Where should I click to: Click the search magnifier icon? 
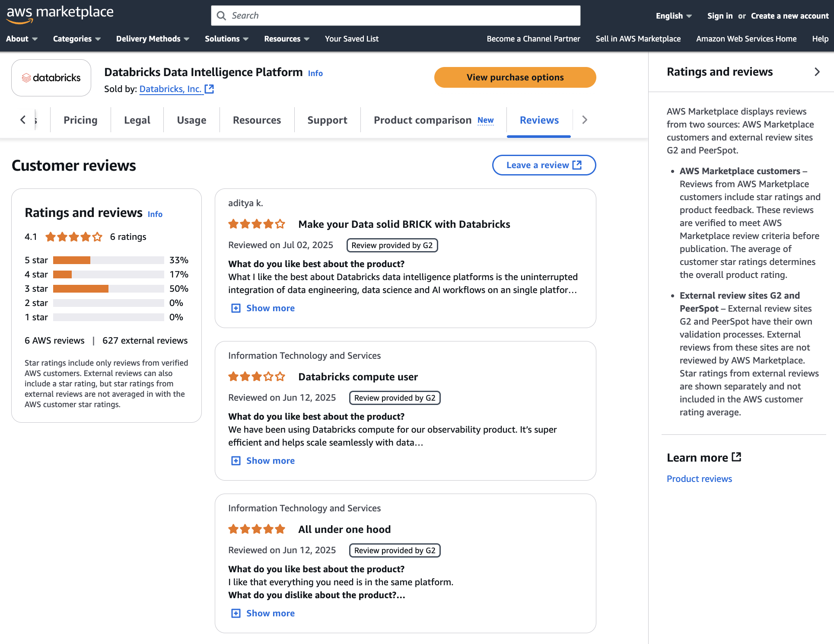click(221, 16)
